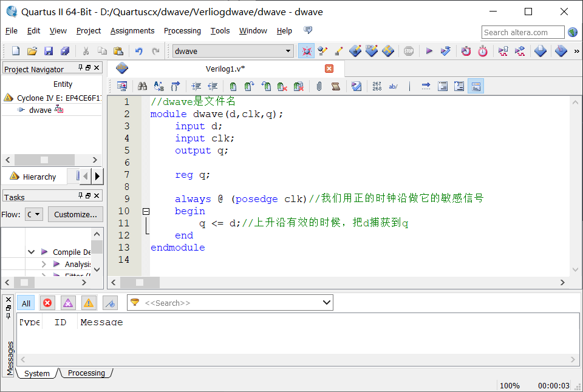
Task: Decrease indent using the editor toolbar icon
Action: pos(213,87)
